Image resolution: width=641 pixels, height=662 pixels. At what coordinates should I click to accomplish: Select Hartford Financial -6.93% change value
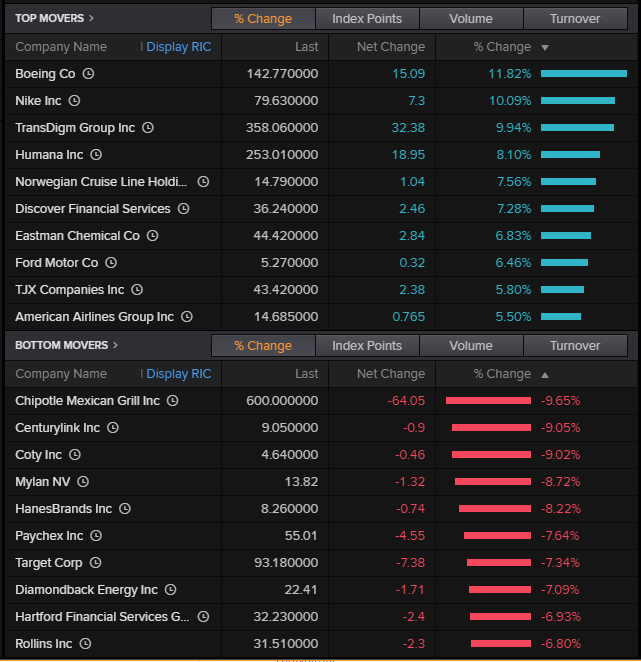coord(561,617)
